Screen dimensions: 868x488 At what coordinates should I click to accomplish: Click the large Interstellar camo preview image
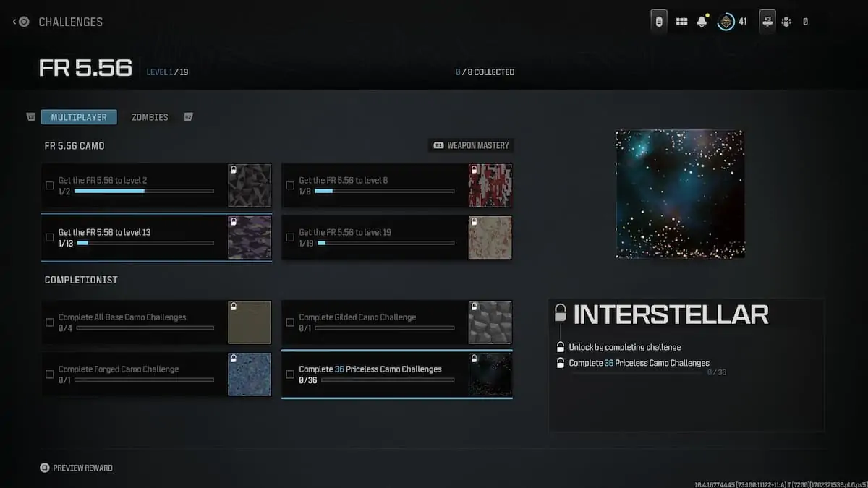(680, 194)
